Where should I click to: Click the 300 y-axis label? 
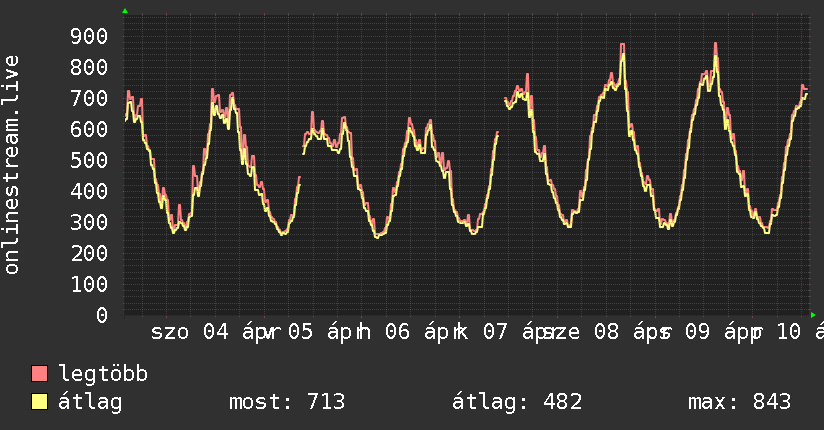89,222
